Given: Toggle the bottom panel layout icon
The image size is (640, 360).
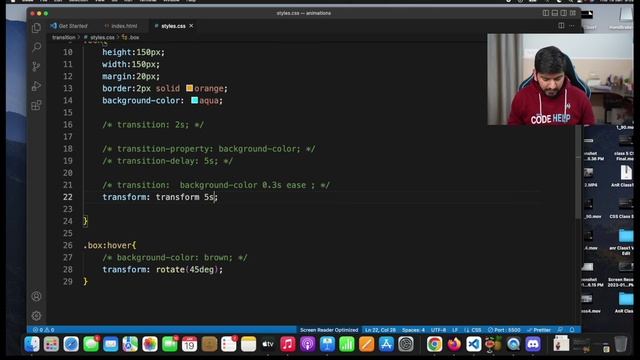Looking at the screenshot, I should click(555, 13).
